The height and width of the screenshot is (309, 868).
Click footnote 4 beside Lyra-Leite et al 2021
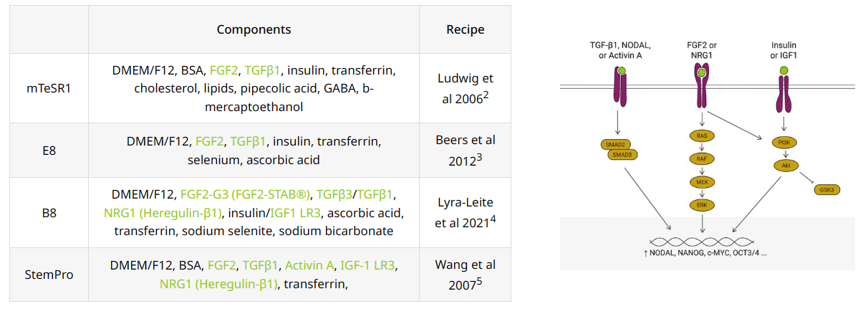(x=493, y=217)
